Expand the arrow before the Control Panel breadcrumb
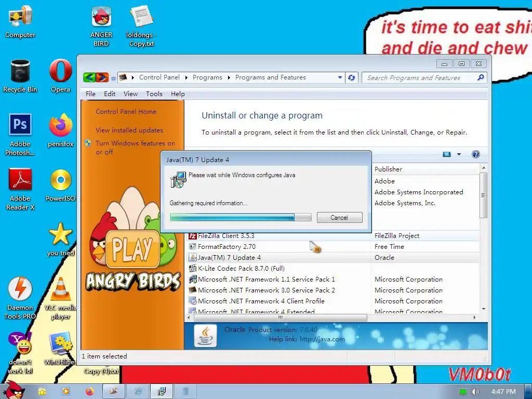Viewport: 532px width, 399px height. (x=132, y=78)
